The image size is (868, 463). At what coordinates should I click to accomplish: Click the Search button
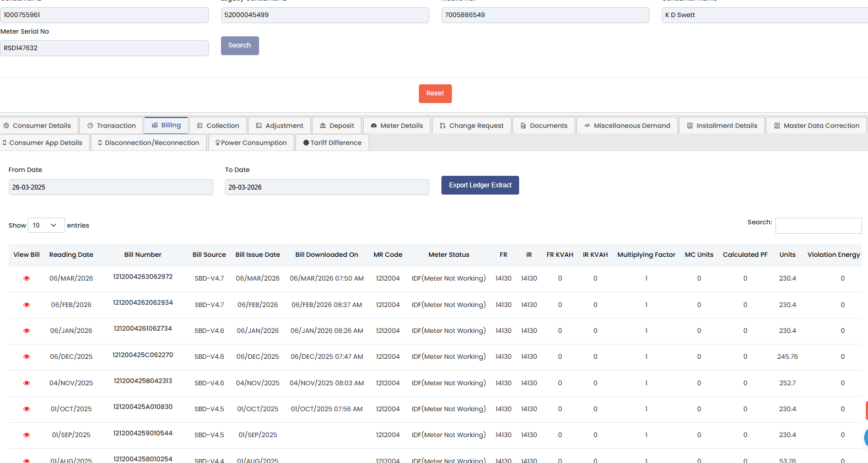point(240,46)
